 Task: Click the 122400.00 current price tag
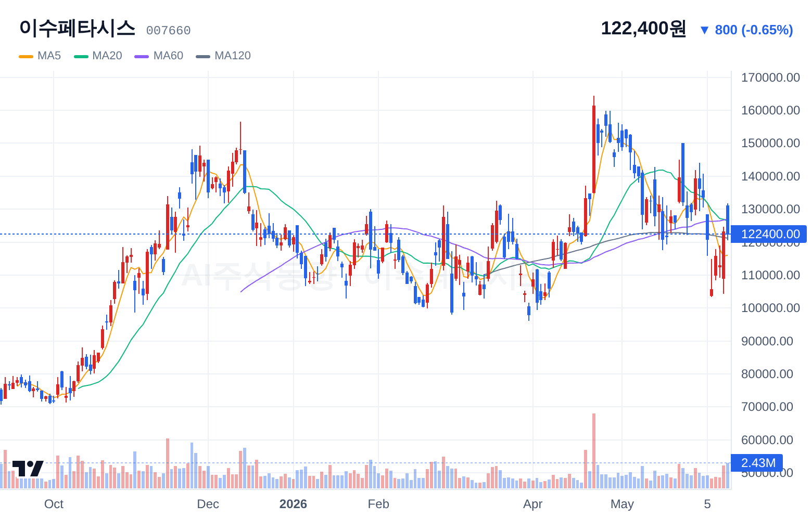tap(769, 234)
